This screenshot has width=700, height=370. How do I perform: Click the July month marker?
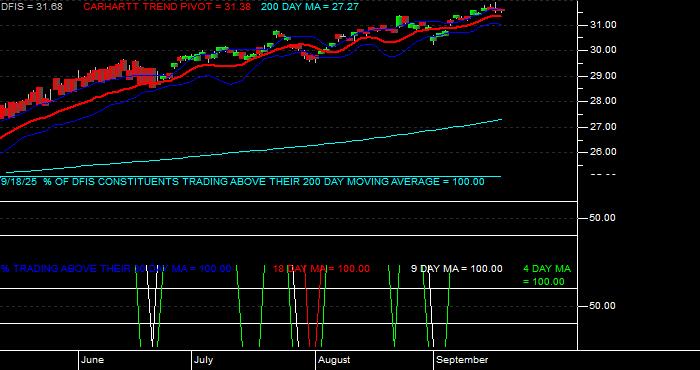pos(204,360)
